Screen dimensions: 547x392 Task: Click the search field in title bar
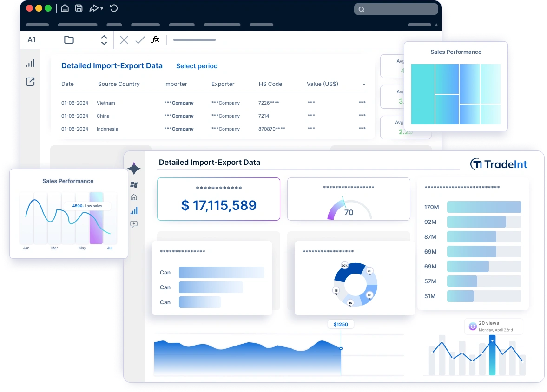point(396,9)
